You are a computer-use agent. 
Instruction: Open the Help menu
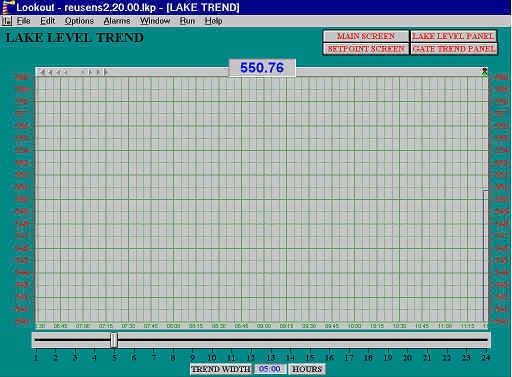point(213,21)
